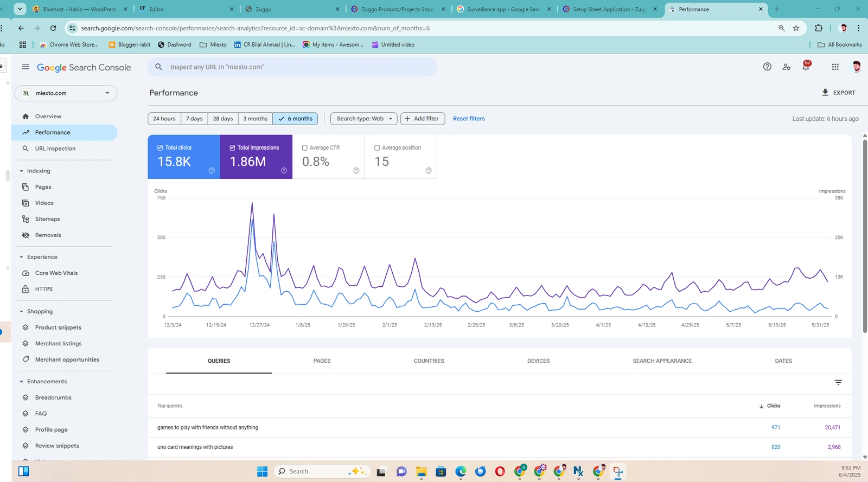Open the Search Console main navigation menu
Screen dimensions: 868x482
click(25, 67)
